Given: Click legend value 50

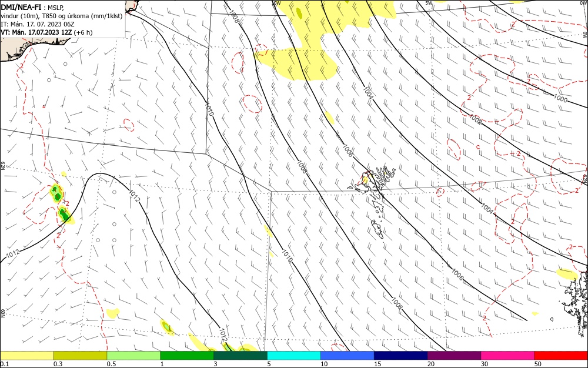Looking at the screenshot, I should pos(538,364).
